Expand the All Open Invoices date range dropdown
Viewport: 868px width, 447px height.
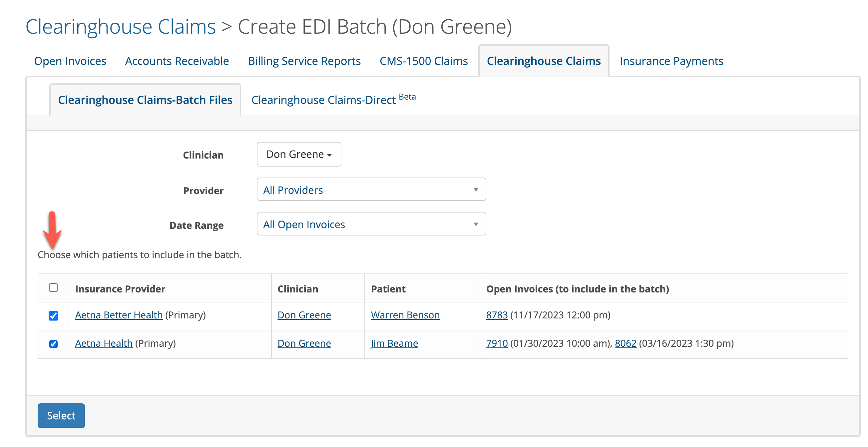pos(371,224)
